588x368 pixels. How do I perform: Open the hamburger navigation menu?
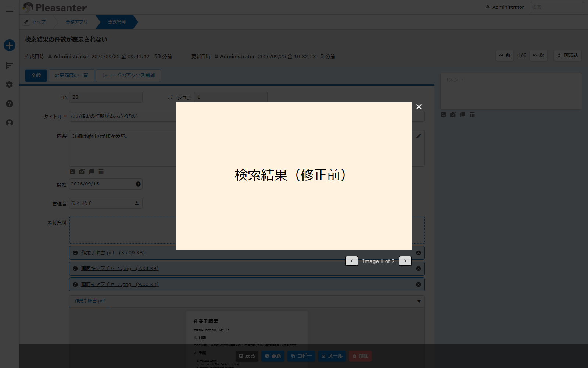10,10
